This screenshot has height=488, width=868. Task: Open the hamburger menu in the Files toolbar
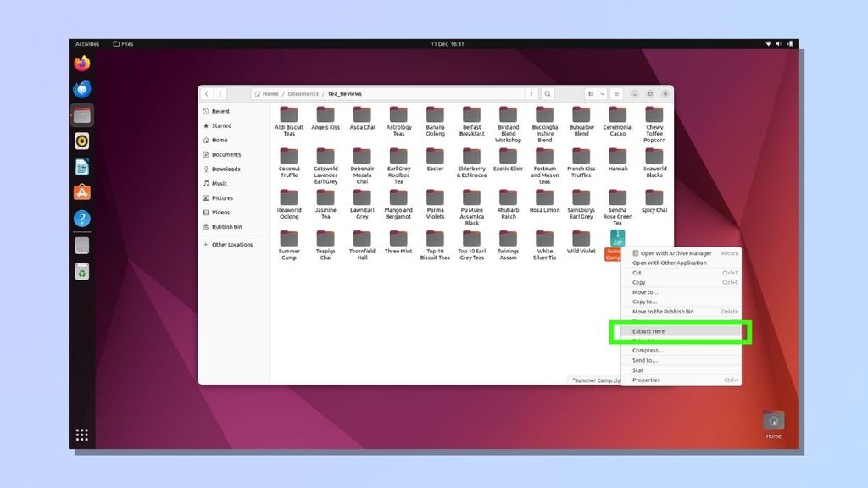[x=617, y=93]
